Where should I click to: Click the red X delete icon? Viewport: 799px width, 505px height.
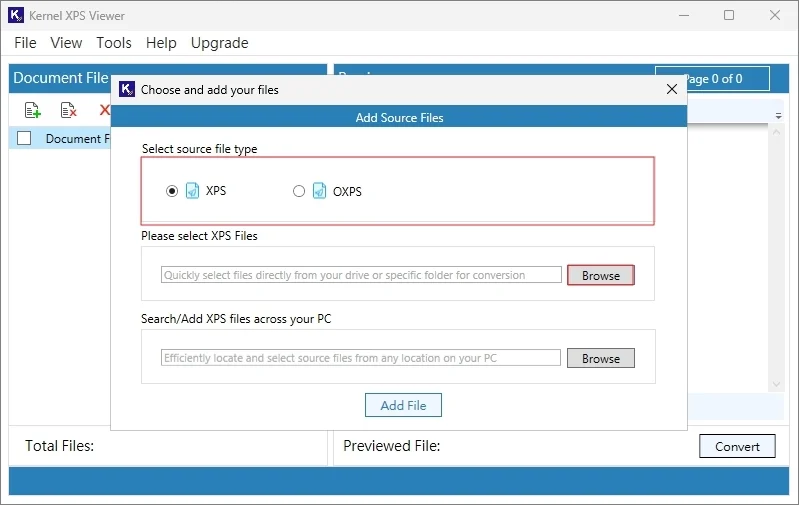click(105, 110)
